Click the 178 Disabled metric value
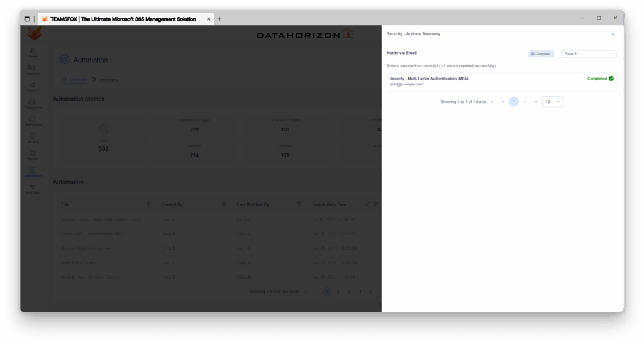Screen dimensions: 644x342 [285, 156]
